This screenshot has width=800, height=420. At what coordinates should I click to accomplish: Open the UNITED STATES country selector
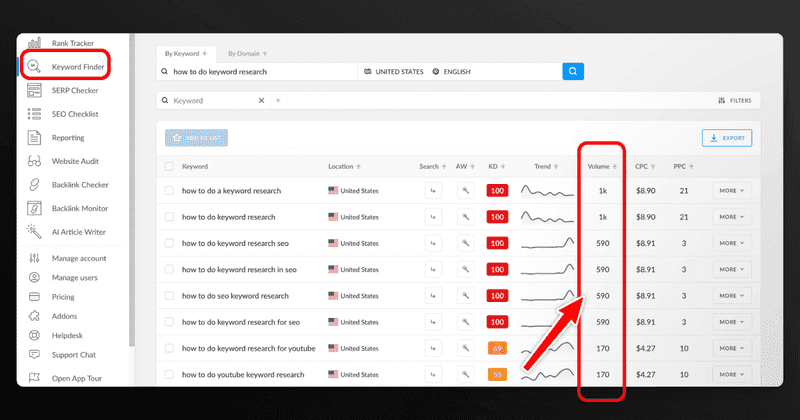[394, 72]
